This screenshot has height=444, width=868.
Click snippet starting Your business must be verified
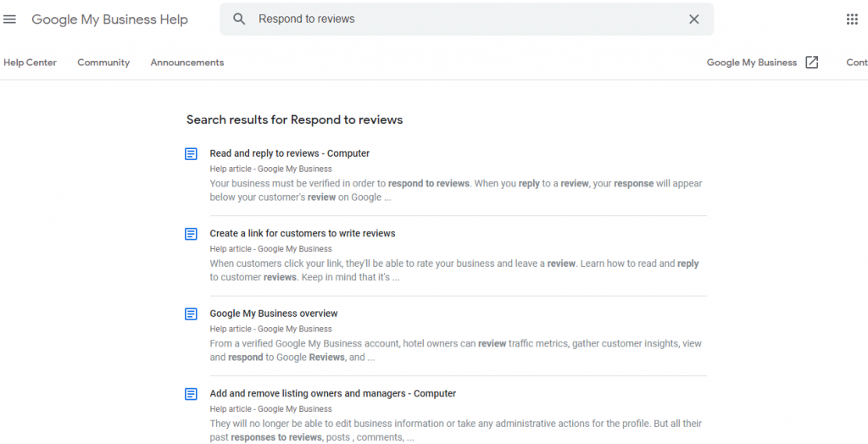coord(455,191)
